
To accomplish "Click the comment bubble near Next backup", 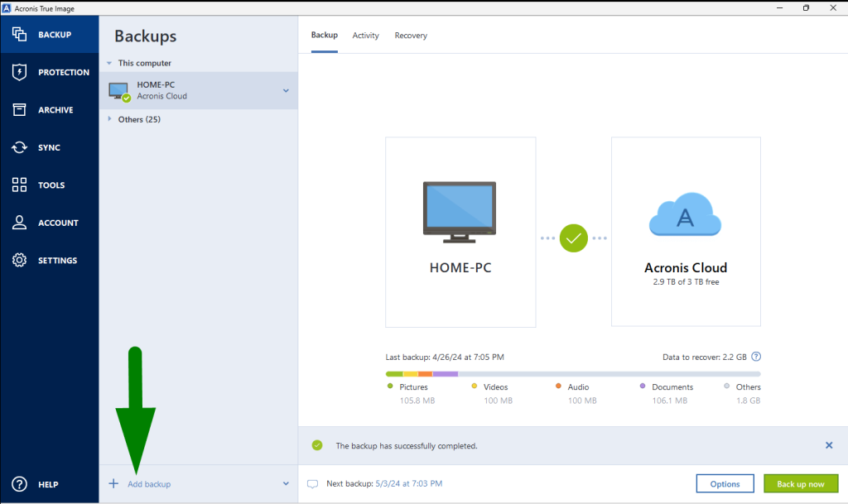I will pyautogui.click(x=312, y=483).
